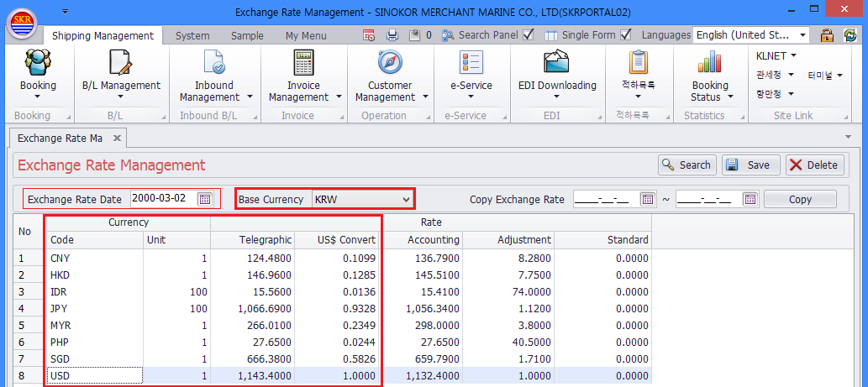Image resolution: width=868 pixels, height=387 pixels.
Task: Close the Exchange Rate Ma tab
Action: pyautogui.click(x=117, y=139)
